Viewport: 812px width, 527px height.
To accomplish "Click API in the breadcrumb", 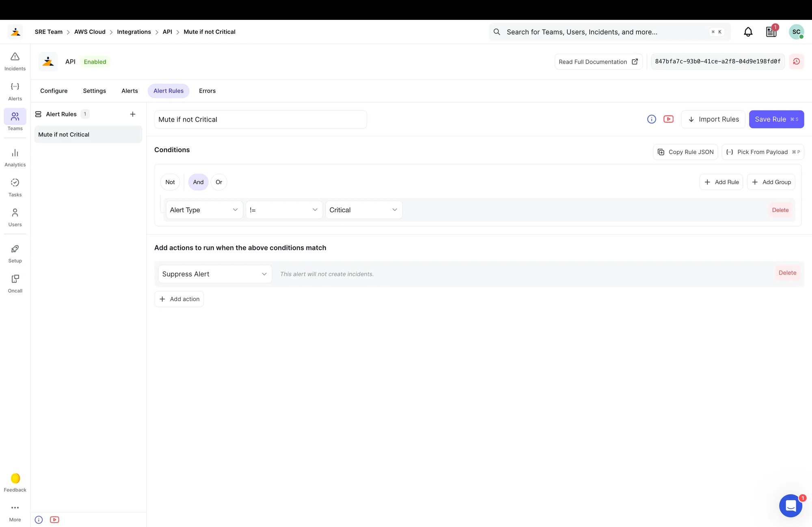I will 167,32.
